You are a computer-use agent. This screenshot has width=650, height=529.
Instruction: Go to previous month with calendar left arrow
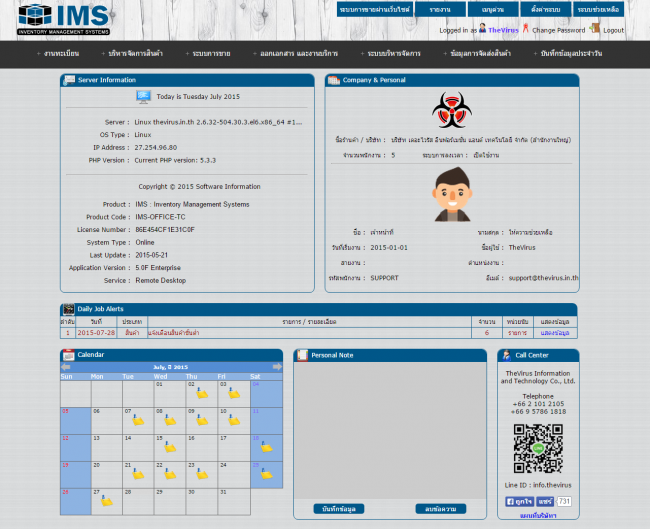(65, 367)
